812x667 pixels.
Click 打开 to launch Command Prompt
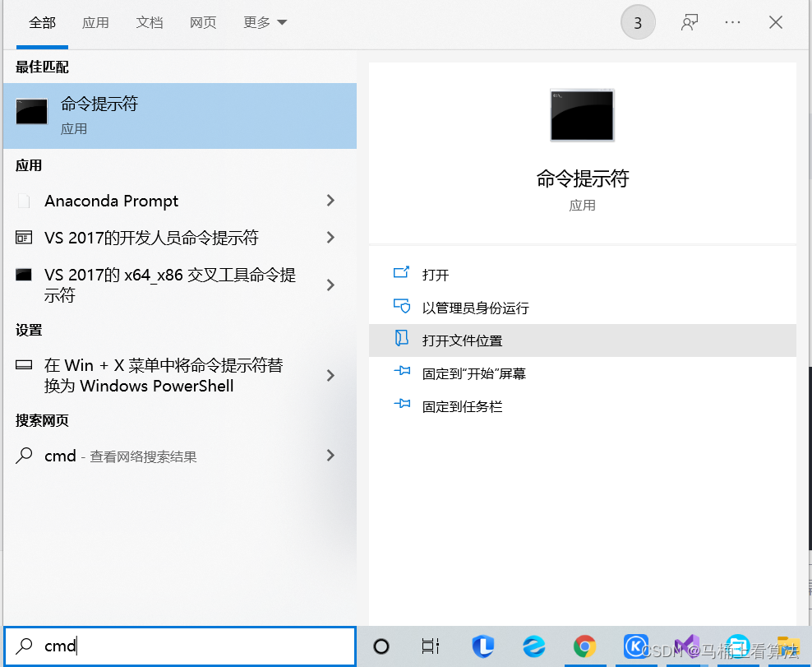(582, 275)
